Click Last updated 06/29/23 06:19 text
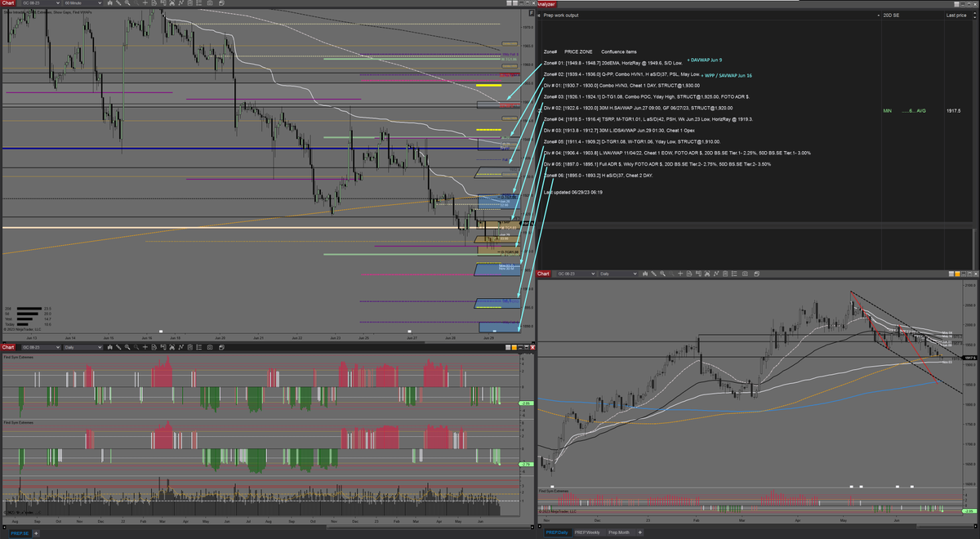 572,192
